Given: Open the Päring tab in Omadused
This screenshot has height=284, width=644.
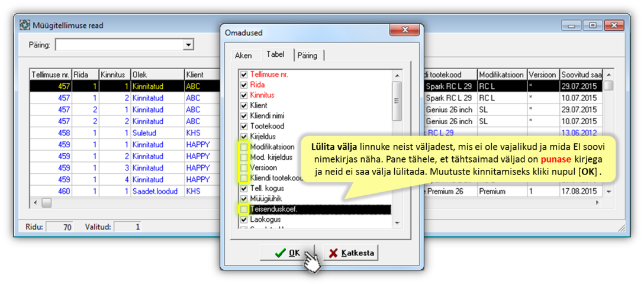Looking at the screenshot, I should (x=307, y=56).
